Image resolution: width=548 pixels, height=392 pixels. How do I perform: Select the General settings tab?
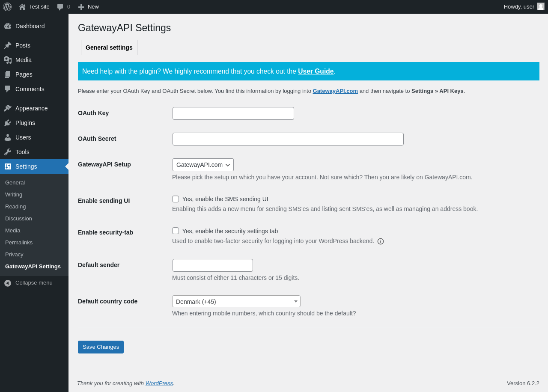pos(109,48)
